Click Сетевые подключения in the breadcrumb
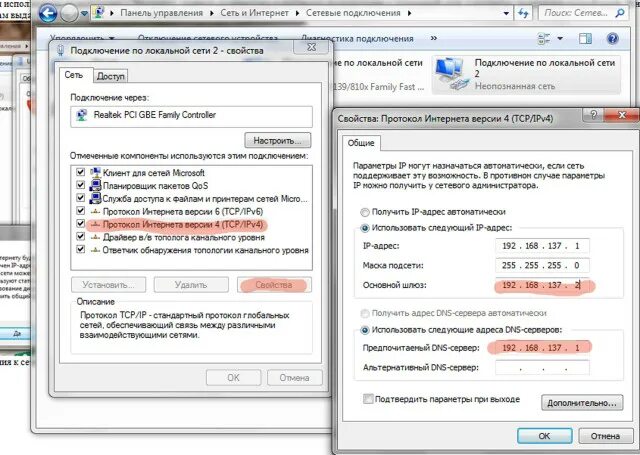The height and width of the screenshot is (455, 640). coord(353,13)
